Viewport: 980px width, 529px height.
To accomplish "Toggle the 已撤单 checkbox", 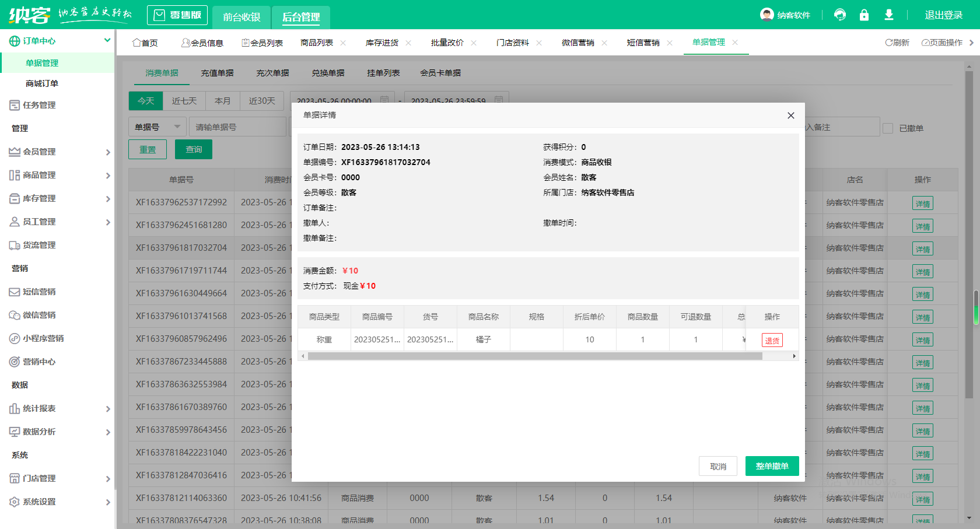I will pos(888,128).
